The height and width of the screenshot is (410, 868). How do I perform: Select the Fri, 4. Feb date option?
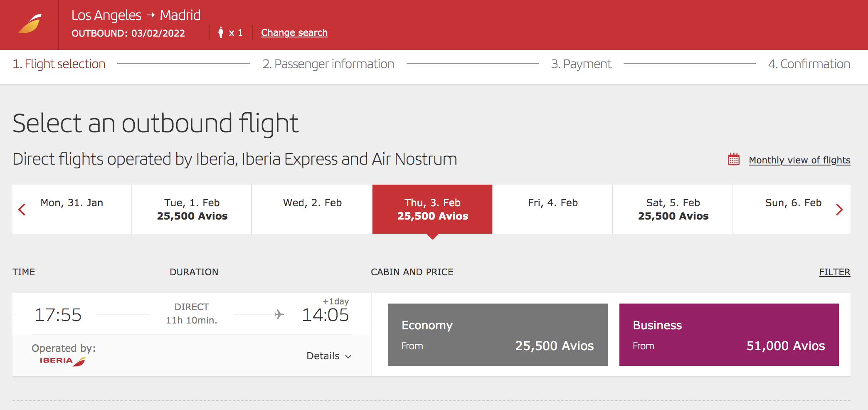click(x=553, y=209)
